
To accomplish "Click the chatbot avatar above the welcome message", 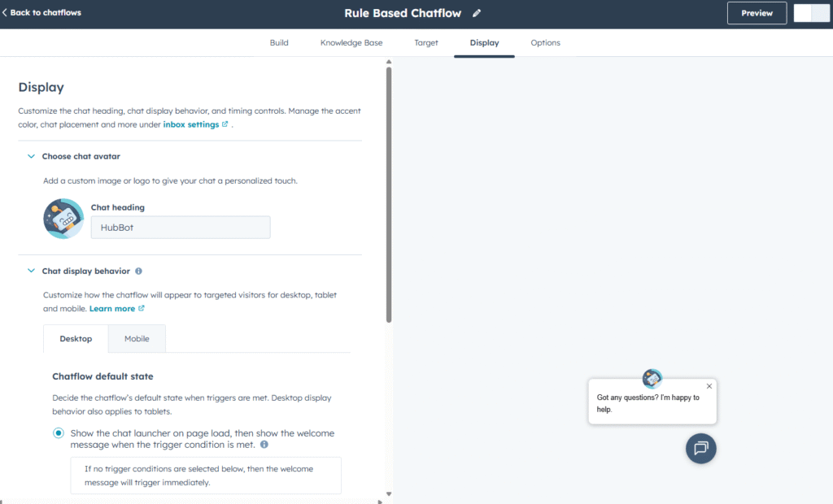I will [652, 377].
